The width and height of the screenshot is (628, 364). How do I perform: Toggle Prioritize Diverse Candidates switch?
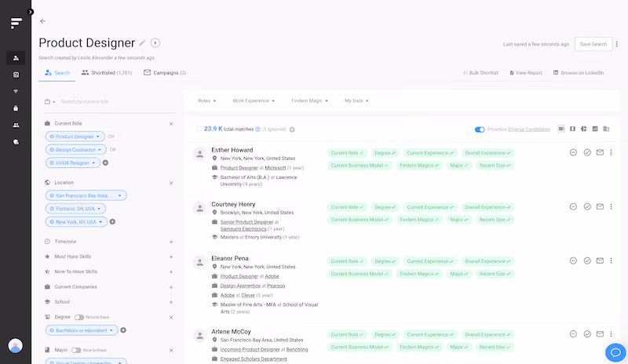coord(480,129)
